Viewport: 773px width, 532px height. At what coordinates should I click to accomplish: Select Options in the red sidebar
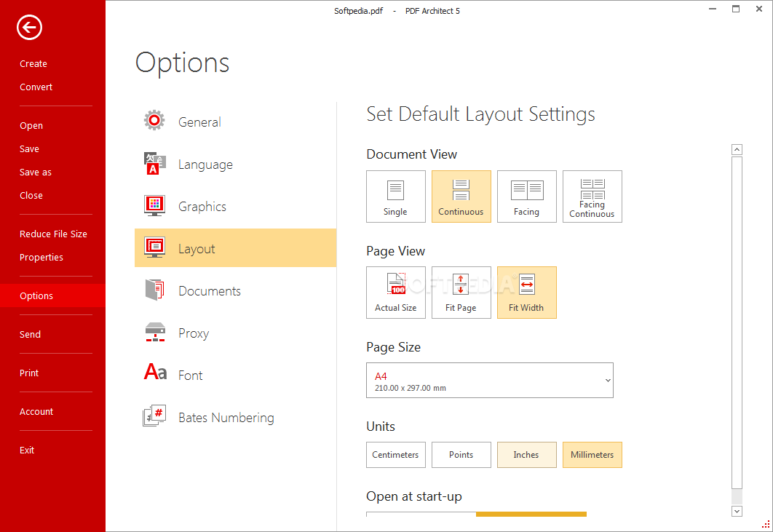[x=52, y=295]
